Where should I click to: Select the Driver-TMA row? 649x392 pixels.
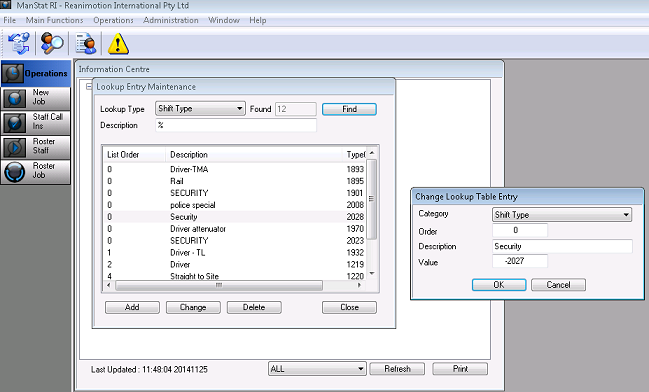[x=235, y=169]
